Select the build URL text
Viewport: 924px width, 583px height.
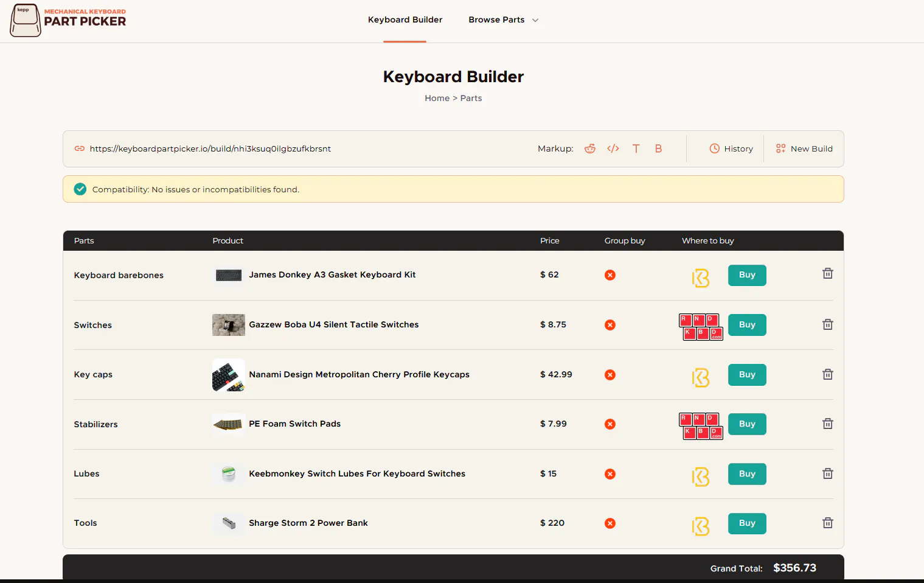coord(210,148)
